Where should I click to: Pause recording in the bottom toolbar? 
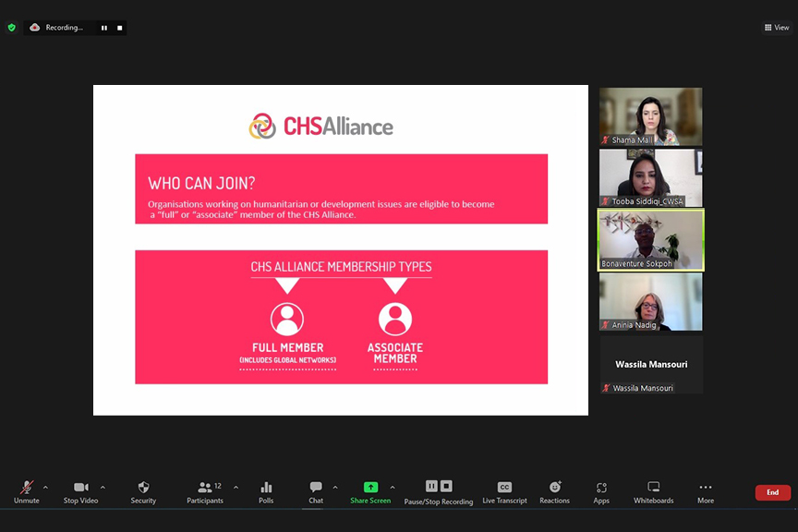(431, 486)
